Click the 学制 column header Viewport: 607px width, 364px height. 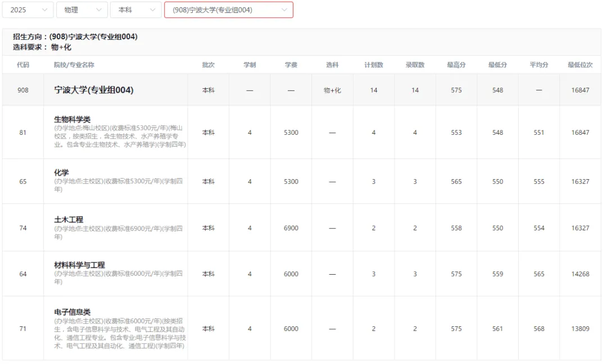tap(250, 65)
